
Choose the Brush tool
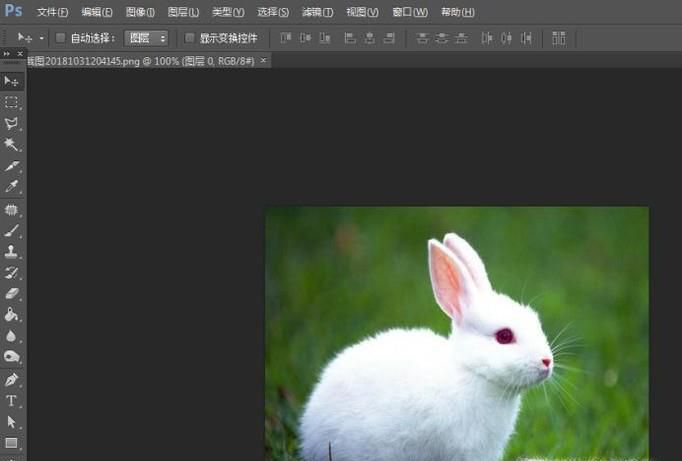click(x=12, y=231)
